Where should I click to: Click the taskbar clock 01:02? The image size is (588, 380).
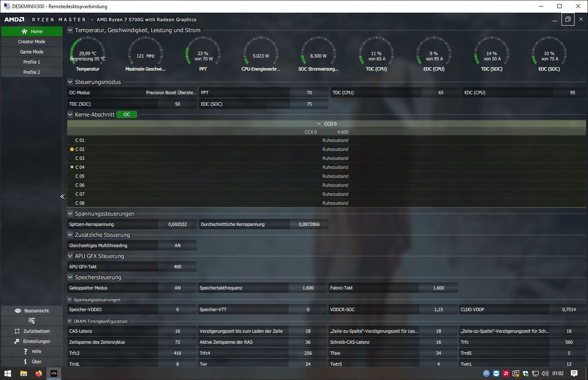tap(558, 373)
